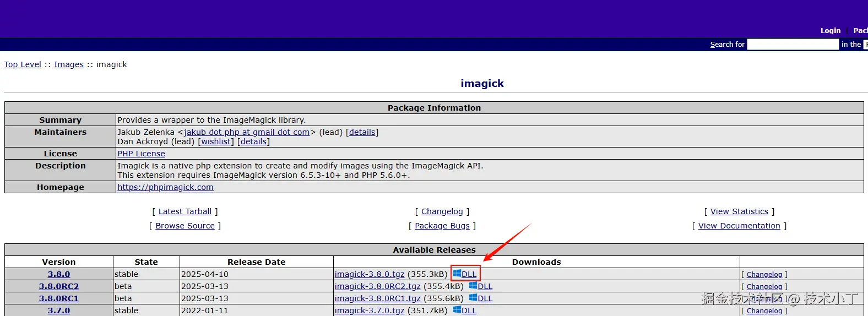The width and height of the screenshot is (868, 316).
Task: Focus the Search for input field
Action: click(793, 45)
